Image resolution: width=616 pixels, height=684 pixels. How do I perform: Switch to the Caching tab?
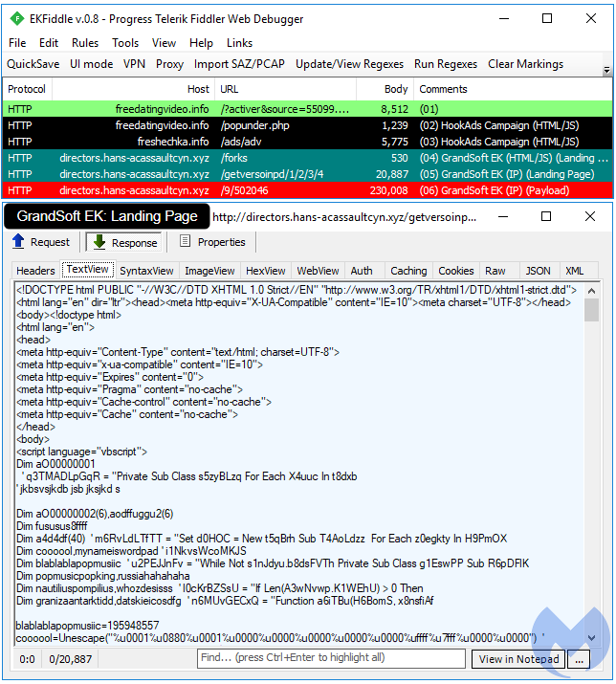click(x=408, y=271)
